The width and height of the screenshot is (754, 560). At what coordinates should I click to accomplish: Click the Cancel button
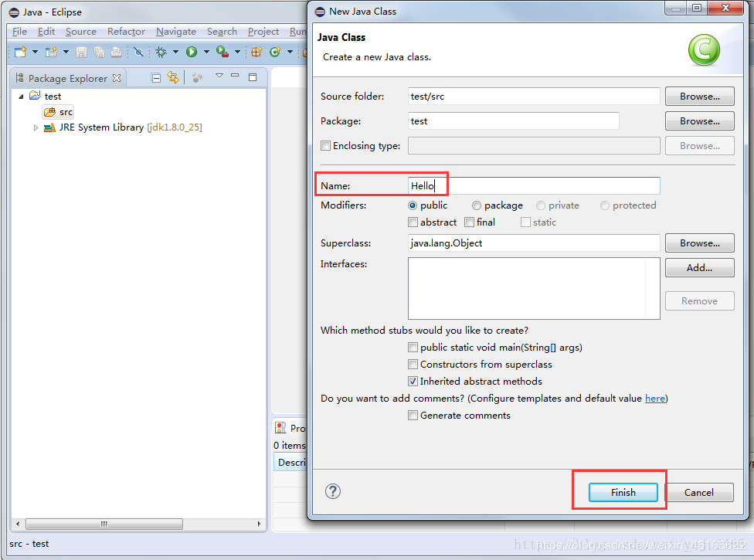tap(698, 492)
